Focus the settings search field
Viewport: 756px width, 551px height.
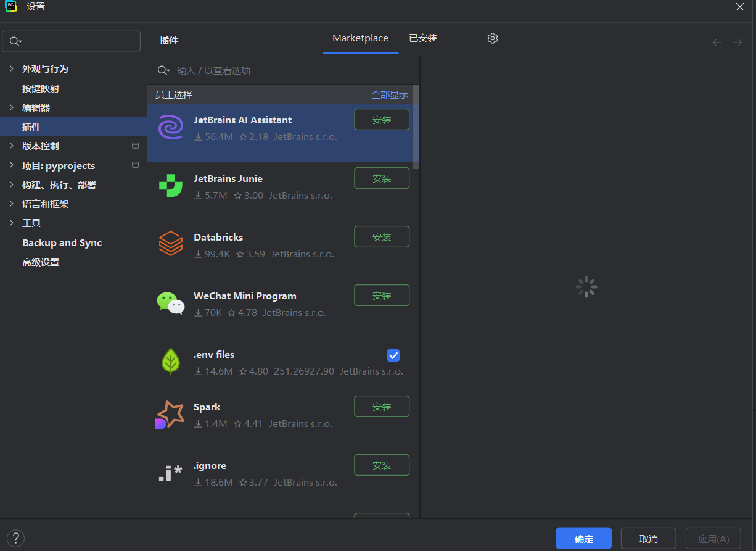tap(72, 41)
